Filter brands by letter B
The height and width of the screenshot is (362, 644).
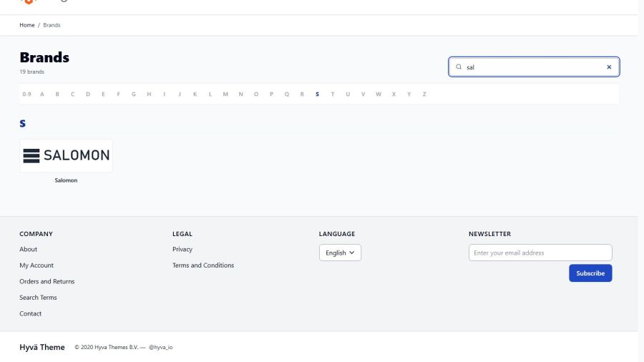pyautogui.click(x=57, y=94)
